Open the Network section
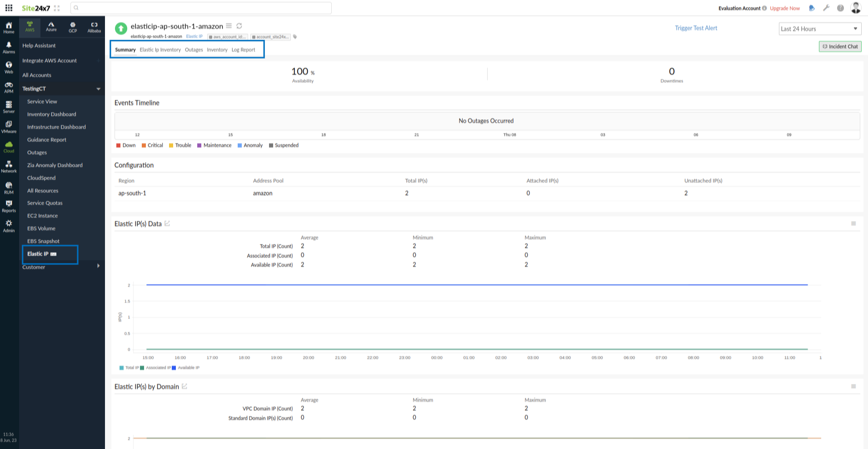The width and height of the screenshot is (868, 449). [x=9, y=167]
